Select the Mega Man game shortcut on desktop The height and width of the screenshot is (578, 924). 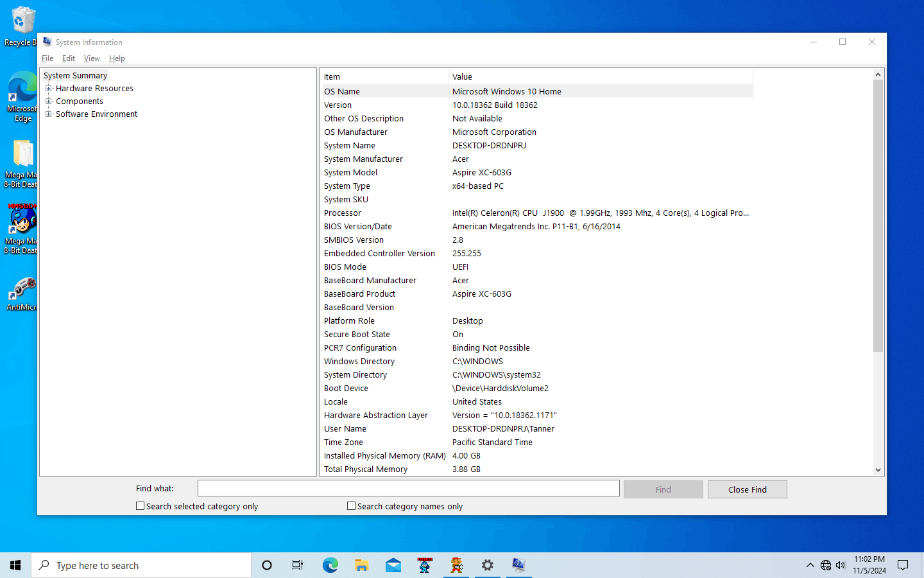22,229
